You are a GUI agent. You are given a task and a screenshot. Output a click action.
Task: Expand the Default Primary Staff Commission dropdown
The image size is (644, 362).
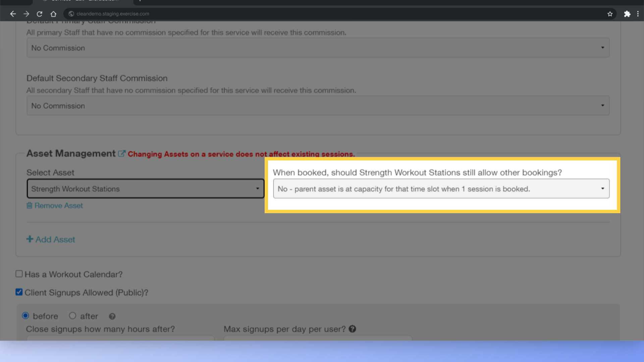point(318,48)
